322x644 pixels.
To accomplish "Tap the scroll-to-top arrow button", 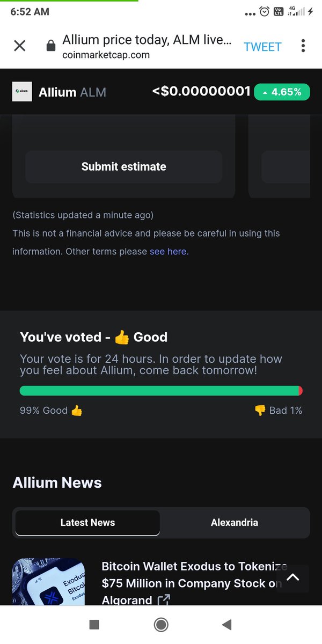I will click(x=292, y=578).
